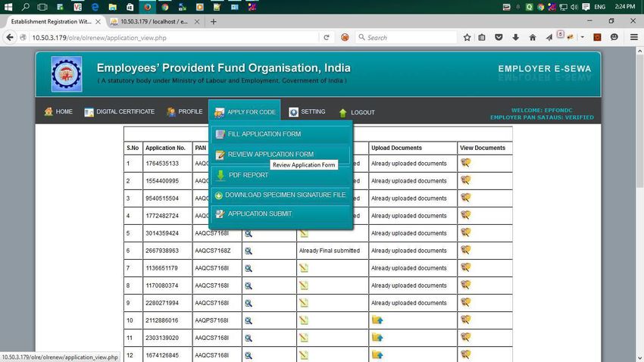Click view documents icon for application 1554400995
644x362 pixels.
(x=465, y=180)
